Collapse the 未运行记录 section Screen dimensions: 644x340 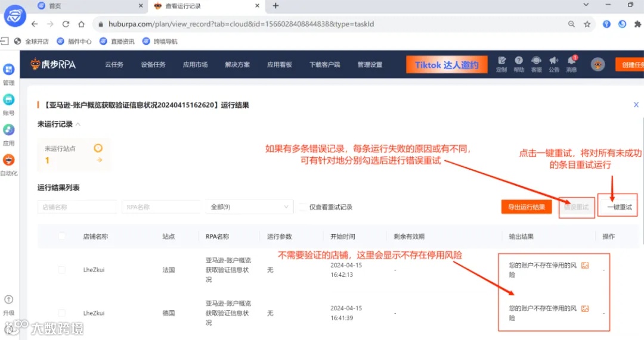point(78,124)
